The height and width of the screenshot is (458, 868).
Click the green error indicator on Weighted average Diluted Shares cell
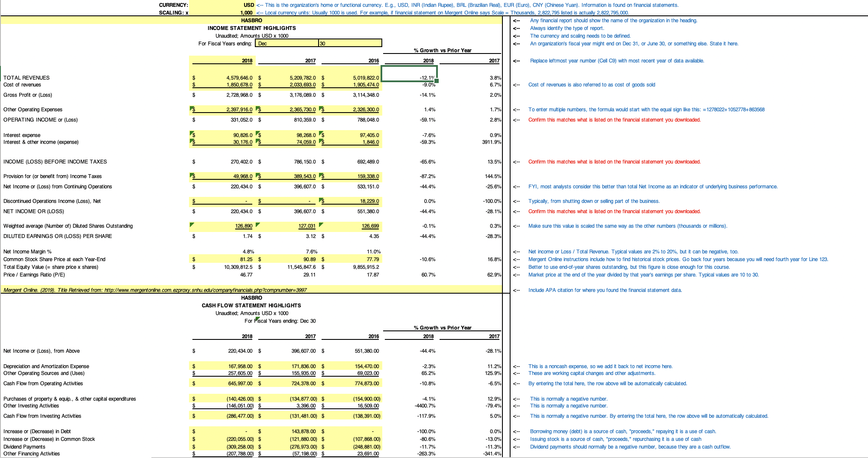tap(192, 223)
